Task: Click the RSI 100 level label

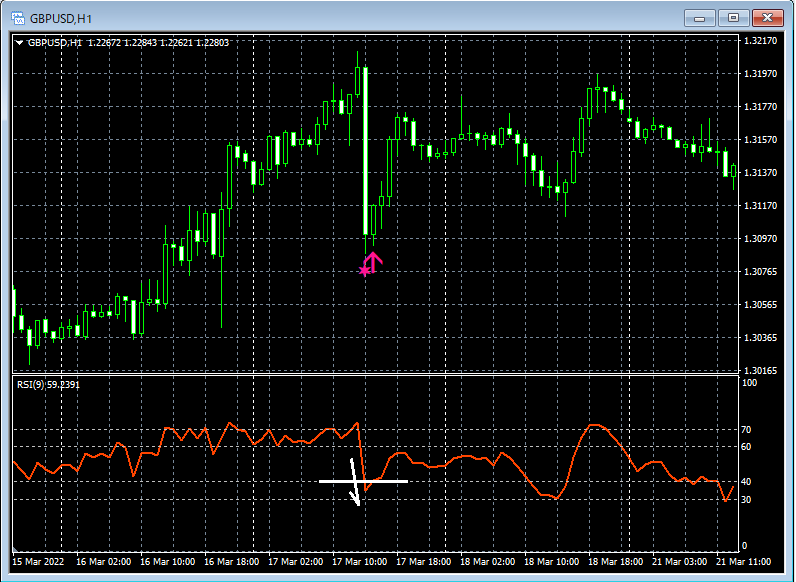Action: [x=749, y=383]
